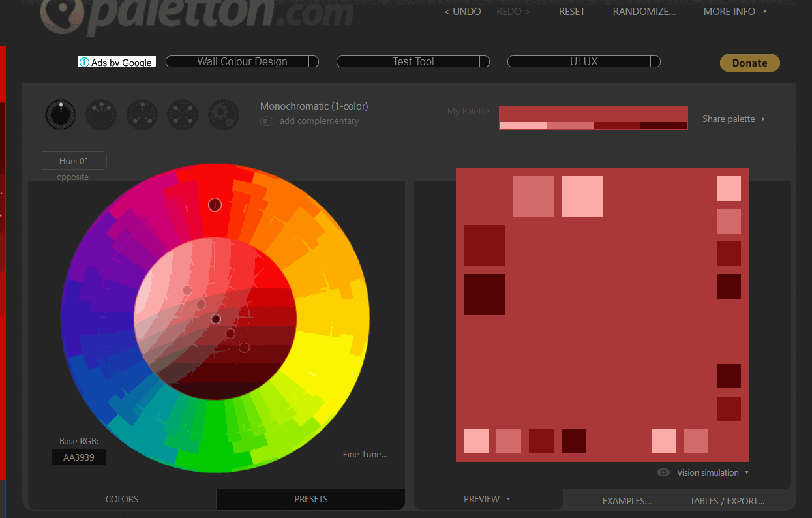Click the Base RGB input field
The height and width of the screenshot is (518, 812).
[x=79, y=457]
